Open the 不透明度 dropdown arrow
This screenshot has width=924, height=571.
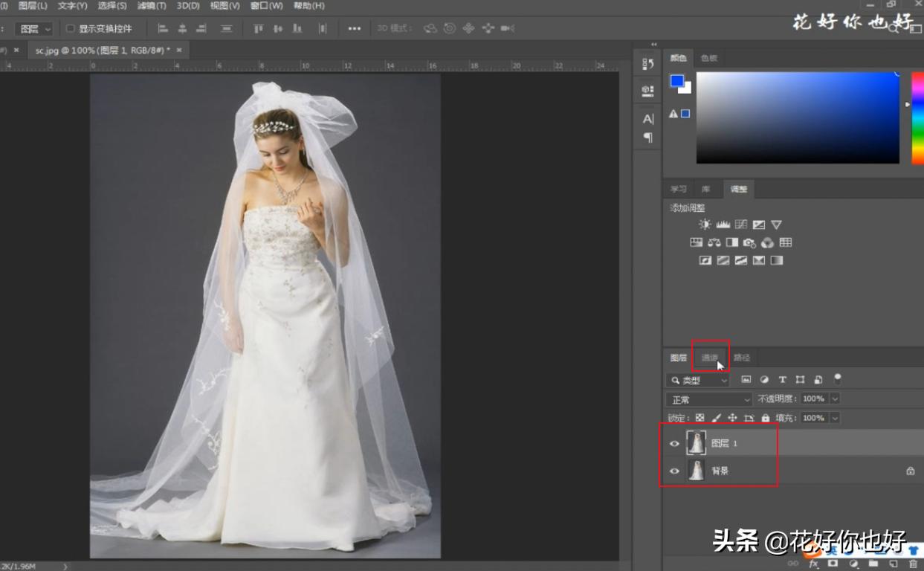coord(834,399)
